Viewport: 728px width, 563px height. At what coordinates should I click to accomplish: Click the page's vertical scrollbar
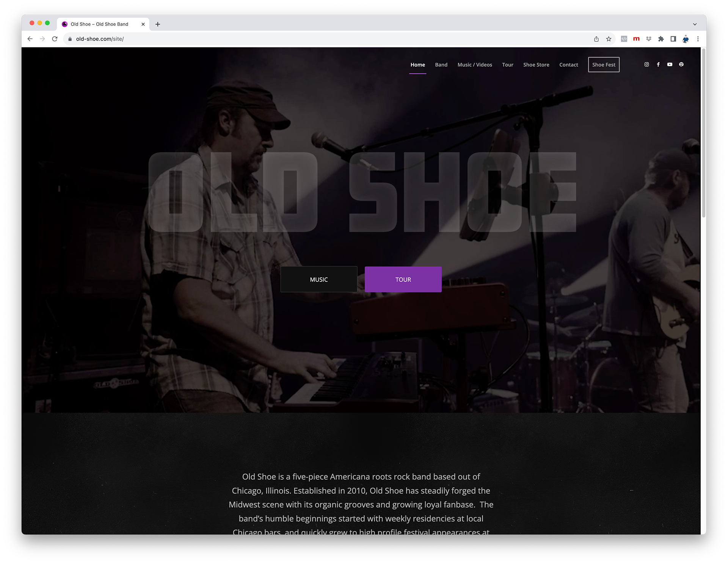(703, 133)
